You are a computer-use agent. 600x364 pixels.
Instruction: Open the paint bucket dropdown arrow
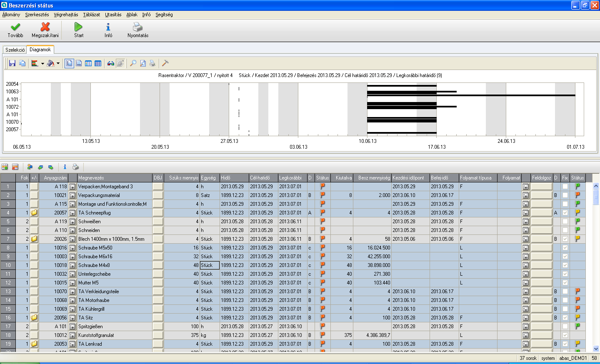pyautogui.click(x=58, y=64)
